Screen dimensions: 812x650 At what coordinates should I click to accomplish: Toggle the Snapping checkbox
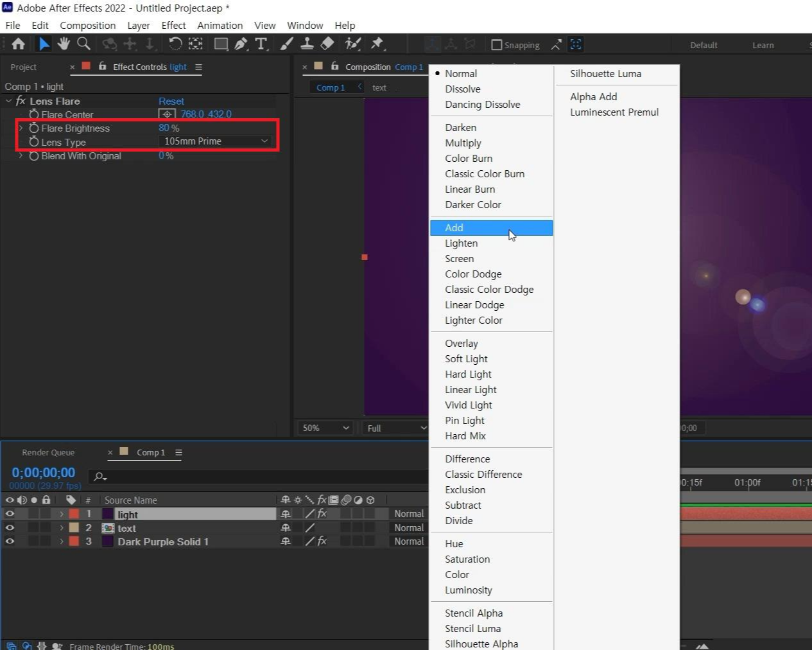pyautogui.click(x=496, y=45)
